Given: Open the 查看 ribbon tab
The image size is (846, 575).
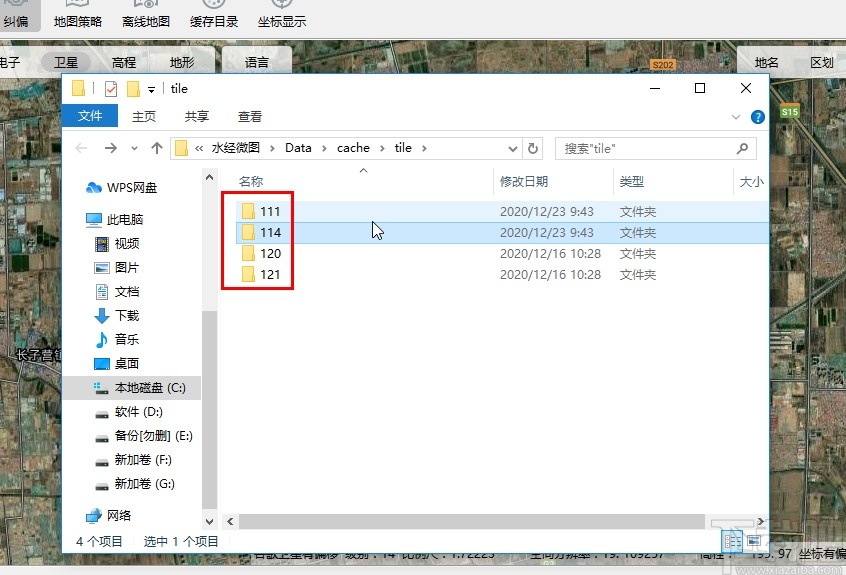Looking at the screenshot, I should (x=250, y=117).
